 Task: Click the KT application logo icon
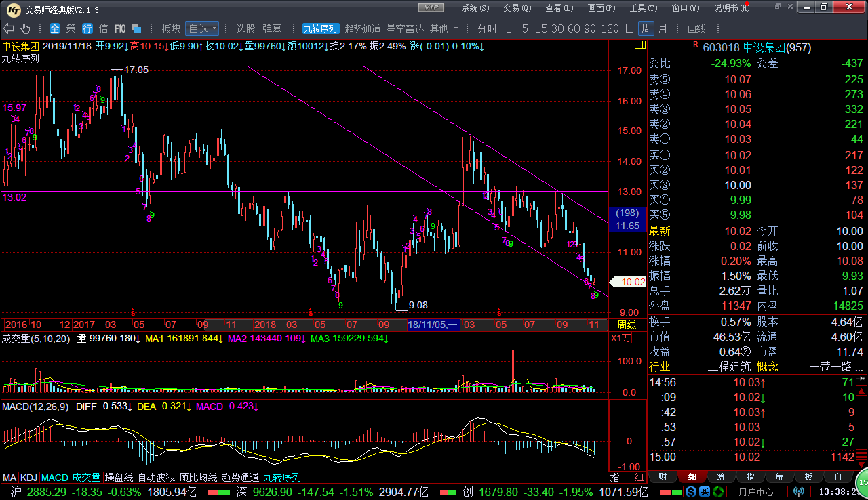tap(13, 9)
